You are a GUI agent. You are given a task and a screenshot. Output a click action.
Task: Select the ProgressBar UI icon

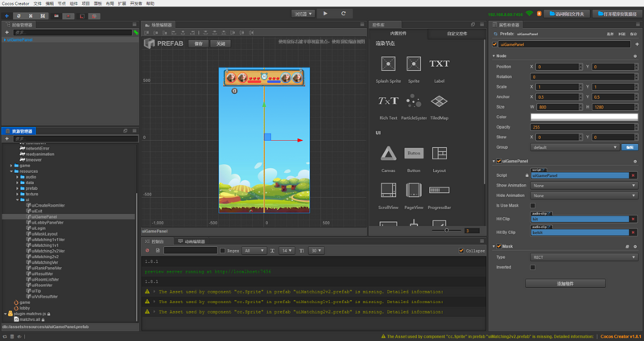pos(439,190)
